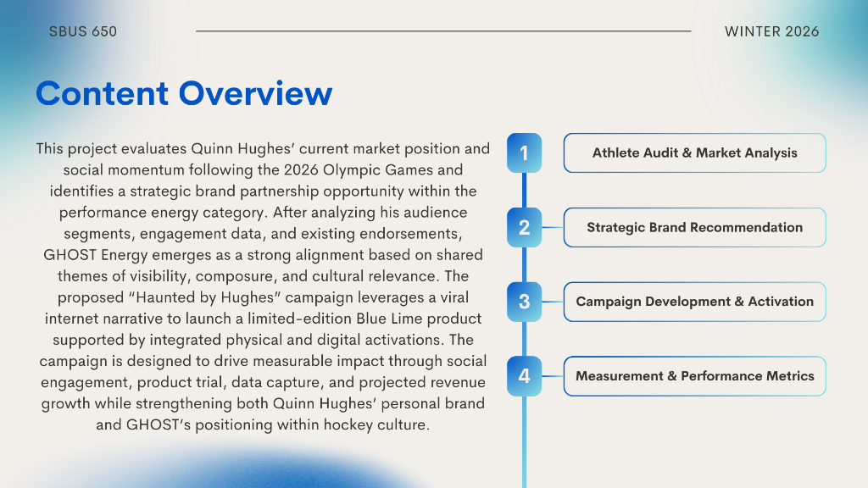Click the number 4 step badge

tap(524, 376)
